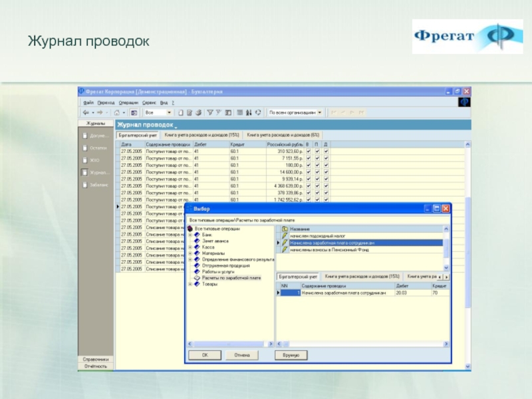Screen dimensions: 532x399
Task: Click the tree pane horizontal scrollbar track
Action: (x=231, y=344)
